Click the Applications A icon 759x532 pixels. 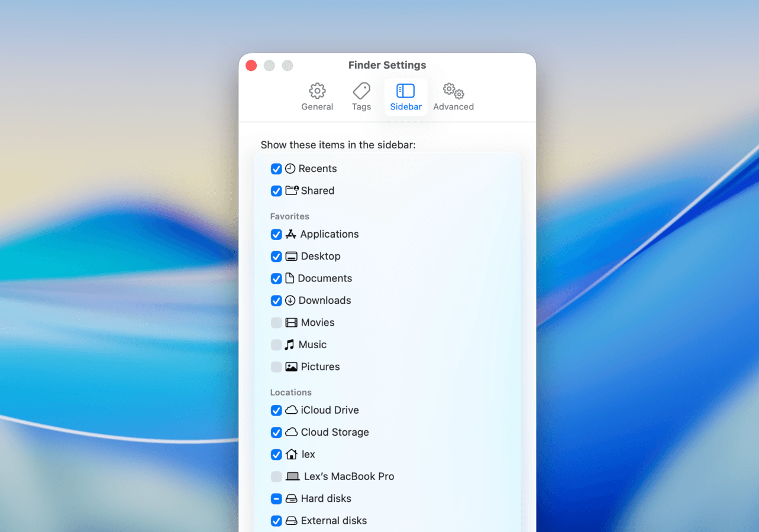290,234
